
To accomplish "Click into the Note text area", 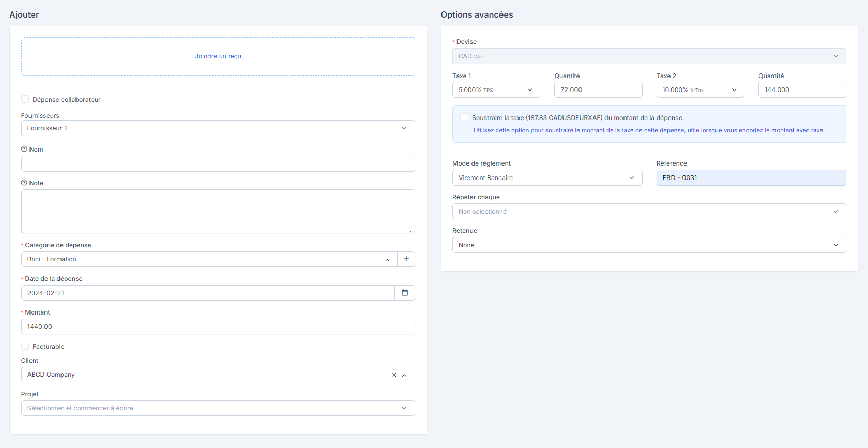I will 218,212.
